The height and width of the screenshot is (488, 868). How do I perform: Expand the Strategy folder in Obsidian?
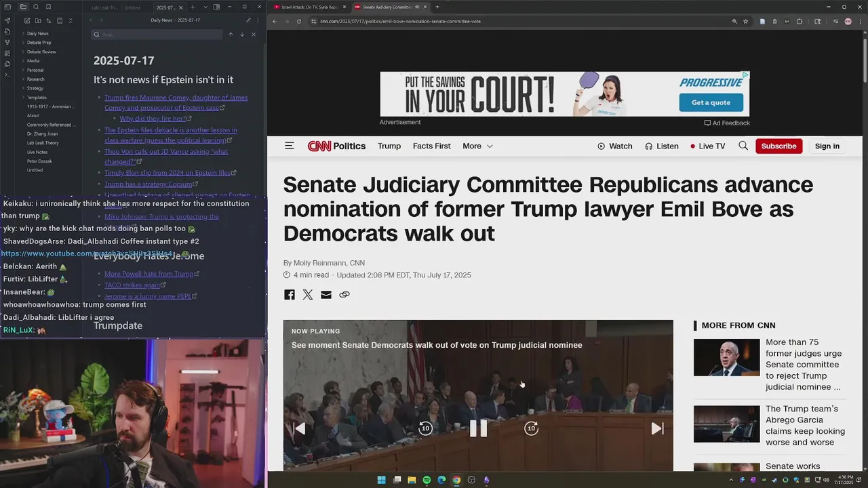(x=35, y=88)
